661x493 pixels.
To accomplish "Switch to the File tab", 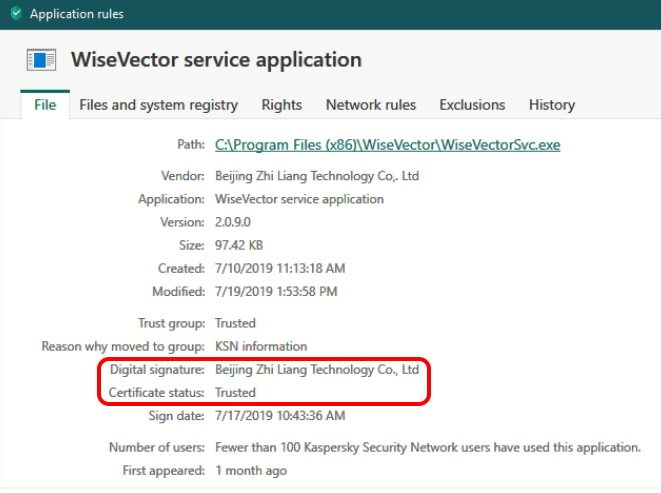I will pyautogui.click(x=45, y=105).
